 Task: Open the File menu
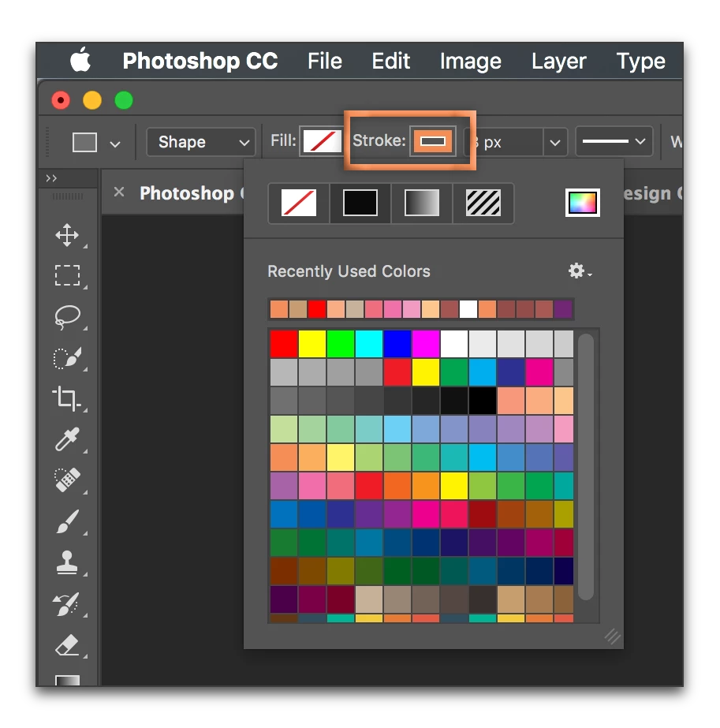[x=324, y=61]
